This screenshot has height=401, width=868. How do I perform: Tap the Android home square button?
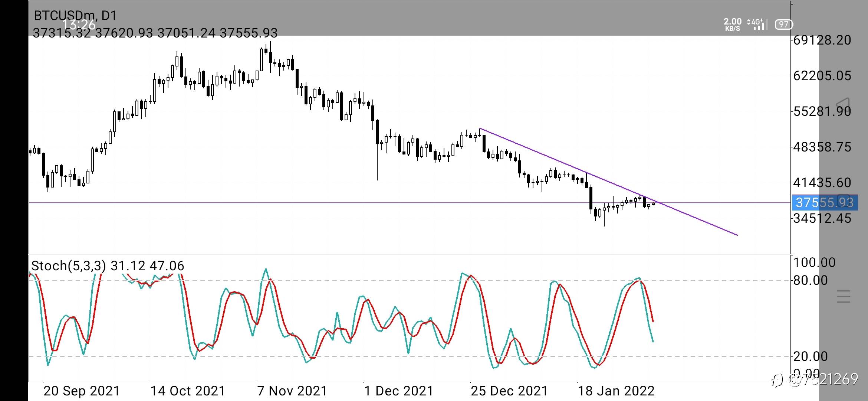click(843, 200)
